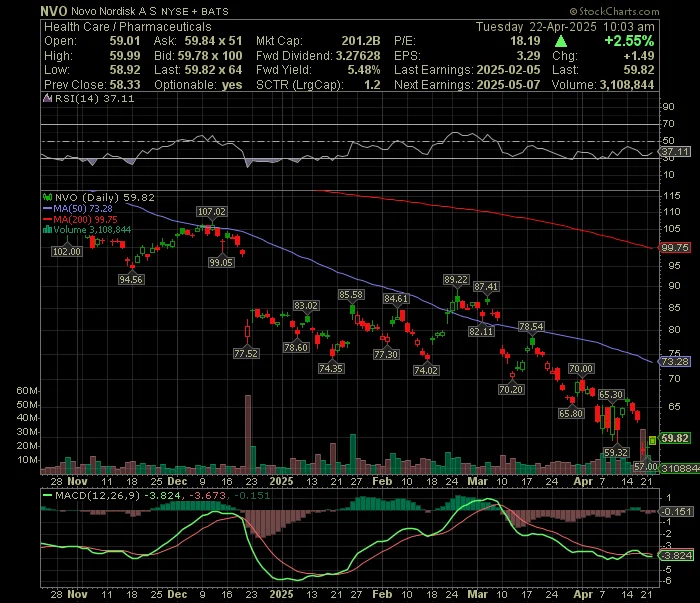The height and width of the screenshot is (603, 700).
Task: Click the 74.35 price low annotation
Action: click(331, 369)
